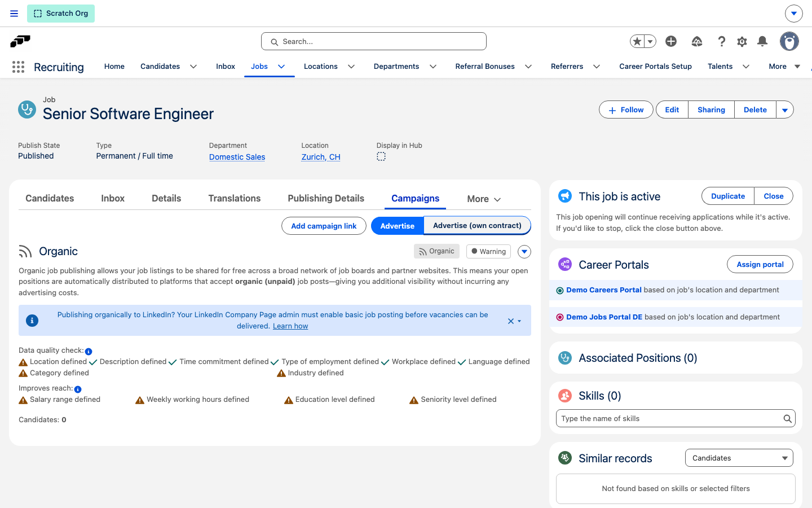View notifications bell
The height and width of the screenshot is (508, 812).
click(x=762, y=41)
